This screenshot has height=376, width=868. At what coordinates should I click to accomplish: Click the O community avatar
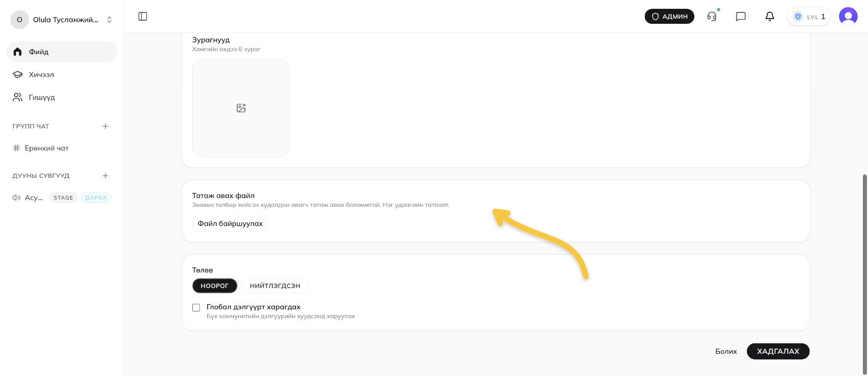[20, 20]
